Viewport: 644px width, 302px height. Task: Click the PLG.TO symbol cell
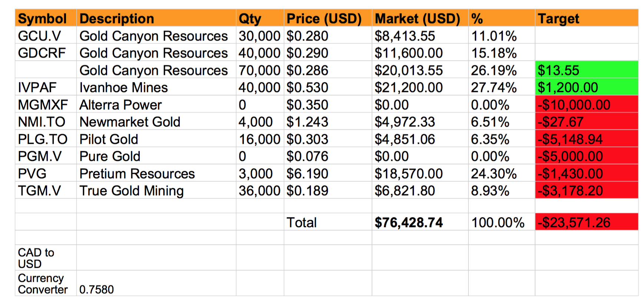pos(46,138)
